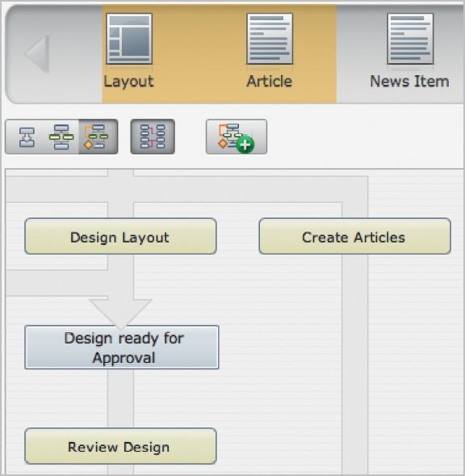Select the Article document thumbnail icon
This screenshot has width=465, height=476.
270,39
